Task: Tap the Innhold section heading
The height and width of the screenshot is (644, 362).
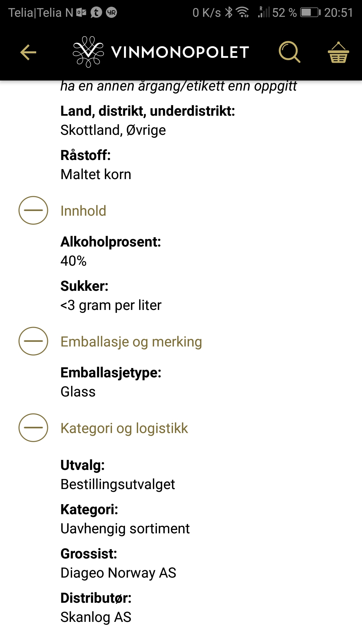Action: [x=83, y=211]
